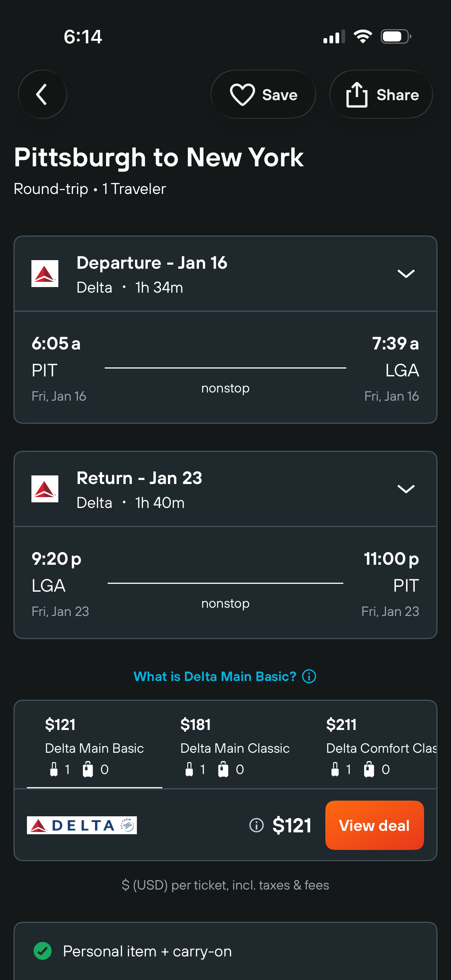Select the $211 Delta Comfort Classic fare
This screenshot has width=451, height=980.
pos(381,745)
